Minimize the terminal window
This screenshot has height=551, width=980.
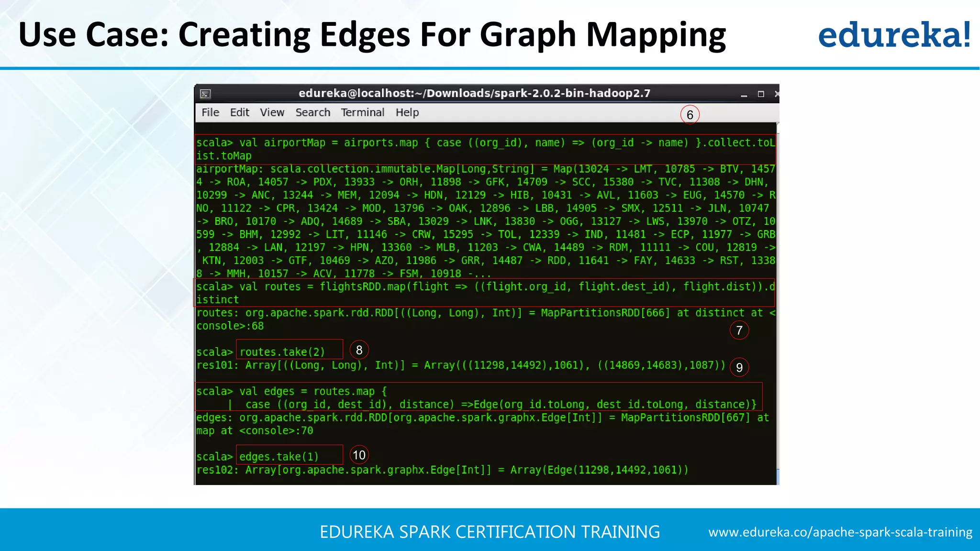click(x=744, y=94)
